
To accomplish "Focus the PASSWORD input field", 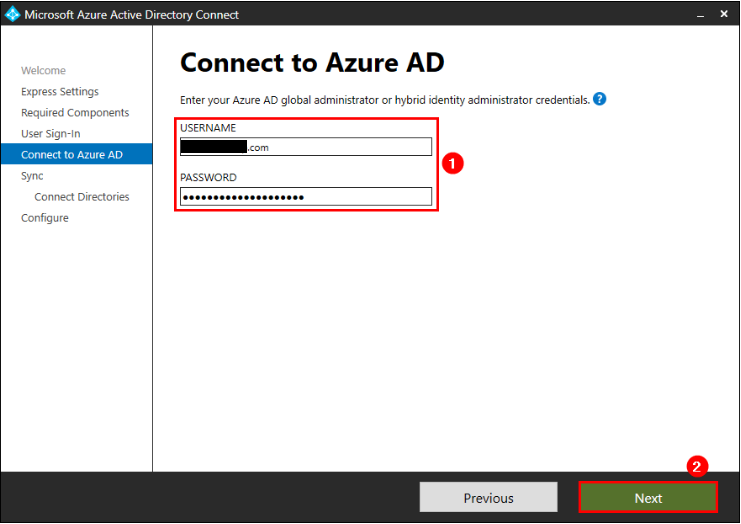I will [x=306, y=197].
